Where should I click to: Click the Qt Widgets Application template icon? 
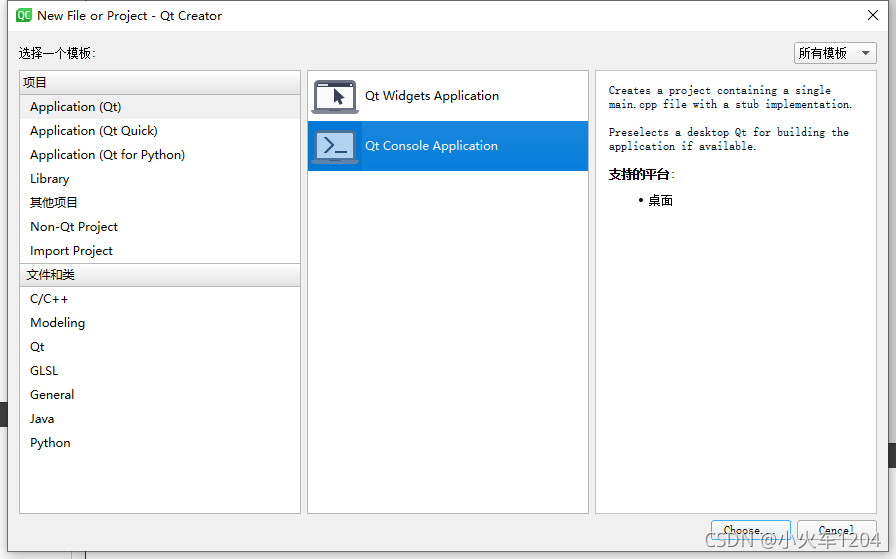pos(335,97)
